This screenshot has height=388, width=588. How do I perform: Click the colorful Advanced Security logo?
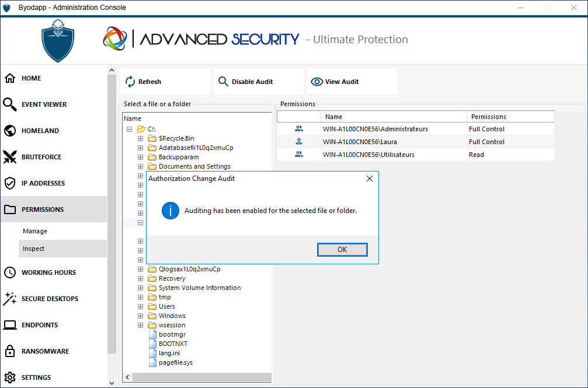115,39
